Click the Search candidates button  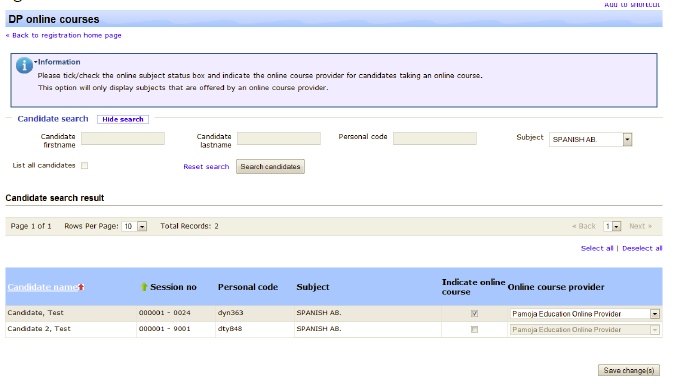[x=270, y=166]
